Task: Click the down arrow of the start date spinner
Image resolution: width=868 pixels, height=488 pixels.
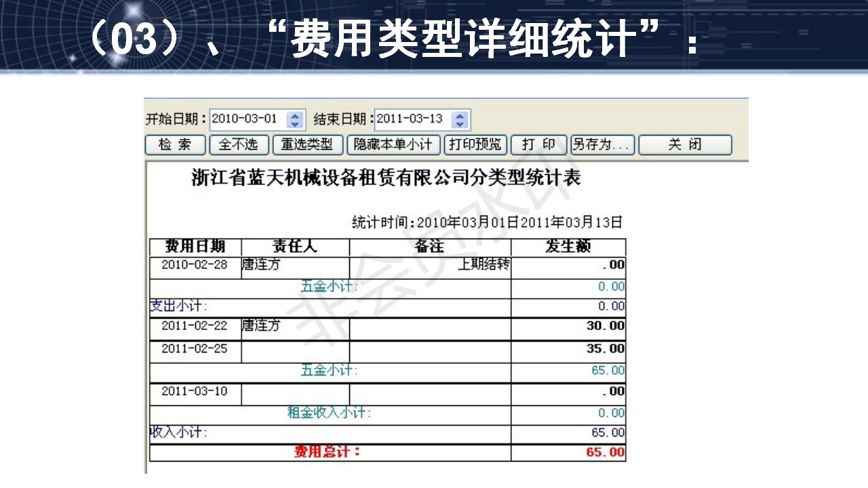Action: point(294,123)
